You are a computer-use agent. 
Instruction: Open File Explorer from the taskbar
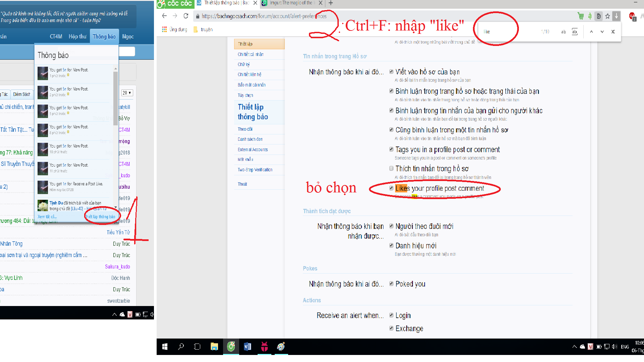click(x=214, y=347)
